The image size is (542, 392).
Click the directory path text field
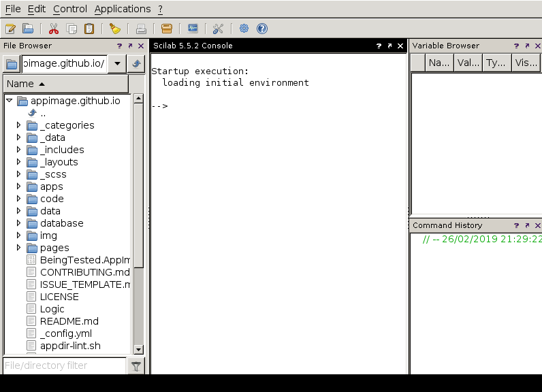[x=65, y=64]
